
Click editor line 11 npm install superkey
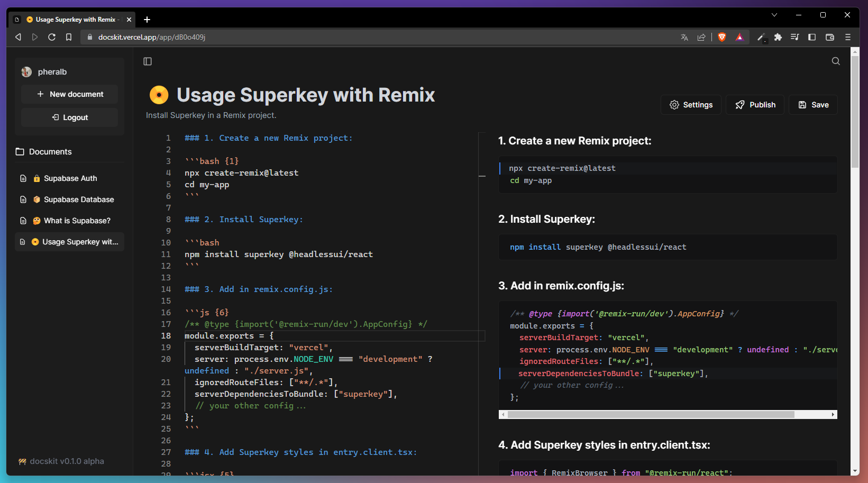tap(279, 254)
